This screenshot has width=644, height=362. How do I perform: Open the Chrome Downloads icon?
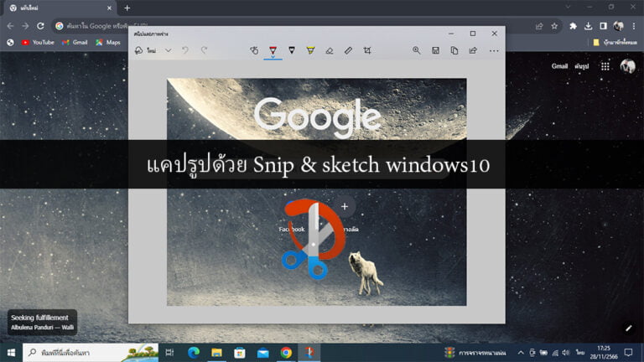click(588, 26)
